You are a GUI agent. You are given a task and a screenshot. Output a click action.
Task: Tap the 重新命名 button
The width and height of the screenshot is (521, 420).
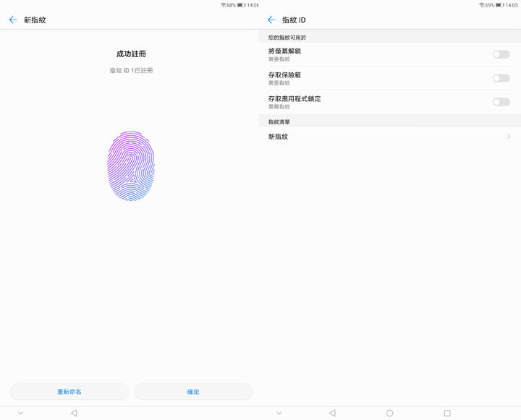click(69, 392)
